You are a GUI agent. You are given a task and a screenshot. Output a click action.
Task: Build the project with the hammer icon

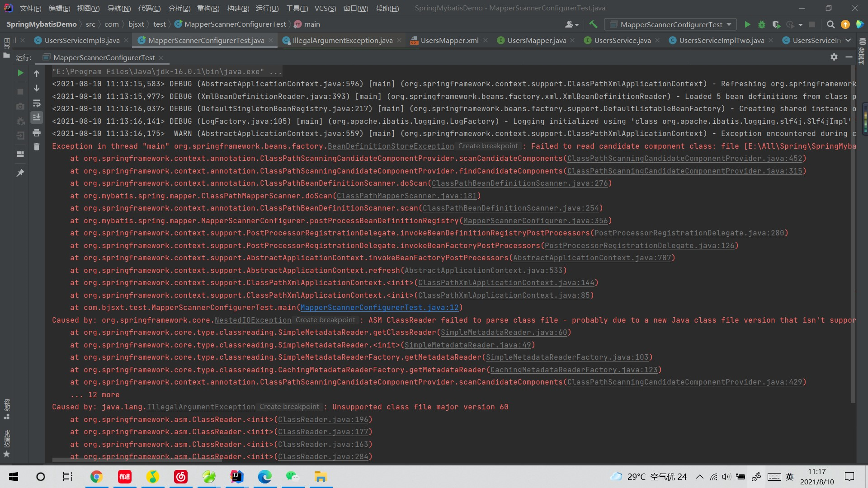coord(593,24)
